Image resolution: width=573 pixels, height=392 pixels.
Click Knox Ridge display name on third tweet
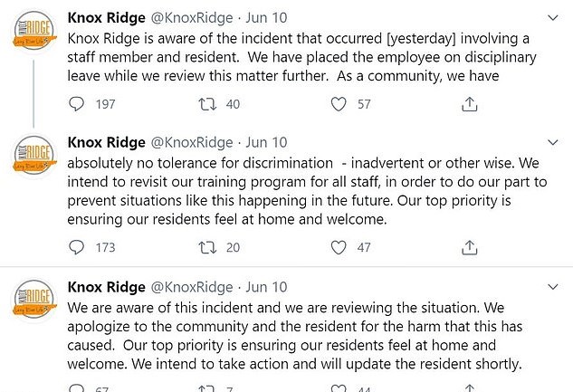click(105, 286)
